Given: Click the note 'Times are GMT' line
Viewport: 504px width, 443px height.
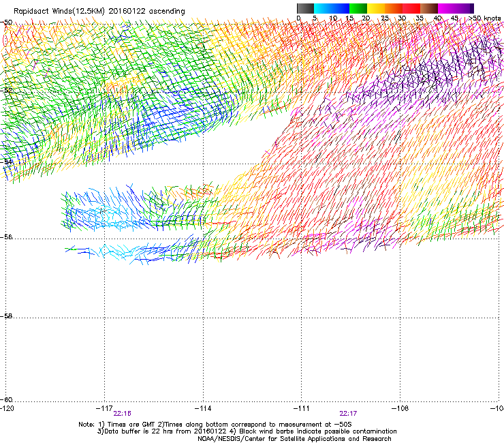Looking at the screenshot, I should pos(215,425).
